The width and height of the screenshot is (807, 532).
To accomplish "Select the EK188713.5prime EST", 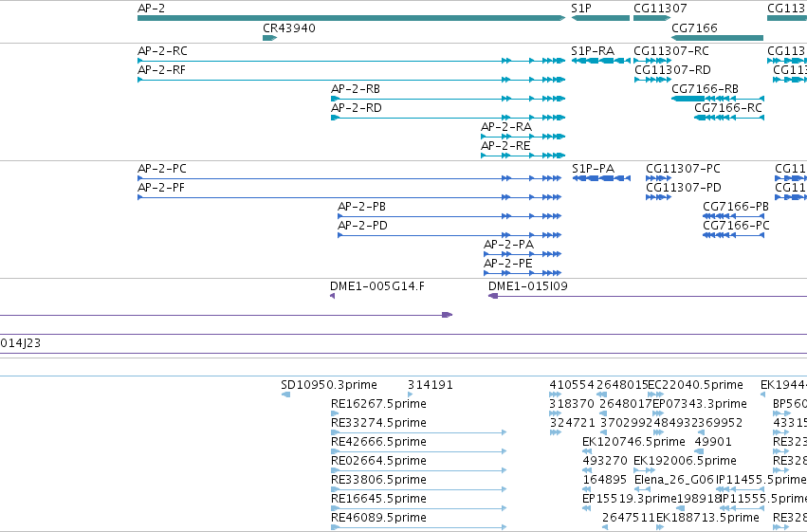I will click(660, 527).
